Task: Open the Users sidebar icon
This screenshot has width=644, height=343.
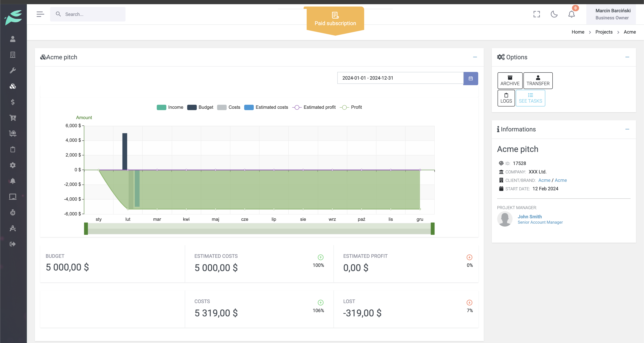Action: coord(13,39)
